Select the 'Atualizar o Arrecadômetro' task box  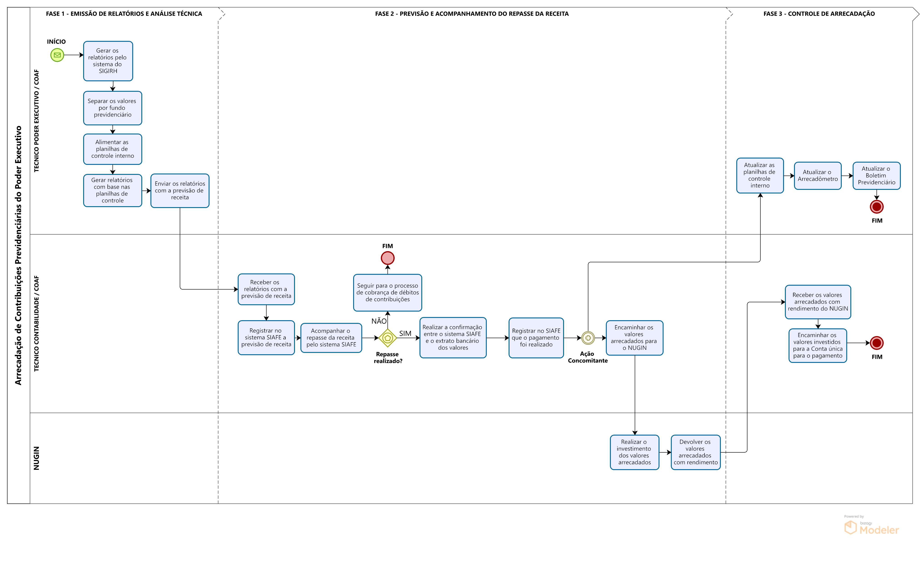[x=817, y=176]
